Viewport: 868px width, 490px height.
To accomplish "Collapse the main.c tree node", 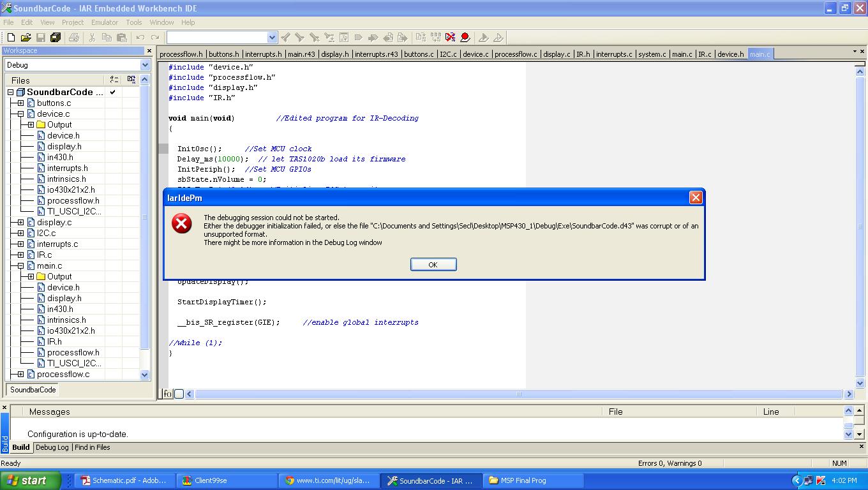I will [21, 265].
